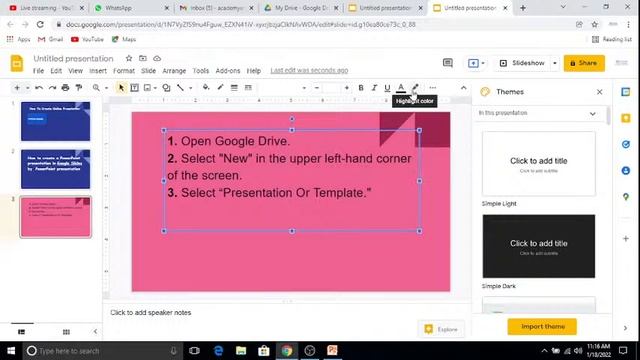Redo the last action
Screen dimensions: 640x360
52,88
